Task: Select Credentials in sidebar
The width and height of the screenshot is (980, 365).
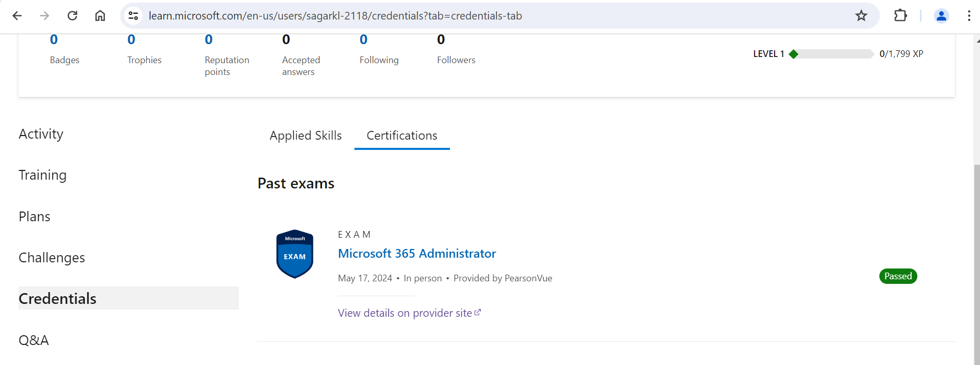Action: (x=128, y=298)
